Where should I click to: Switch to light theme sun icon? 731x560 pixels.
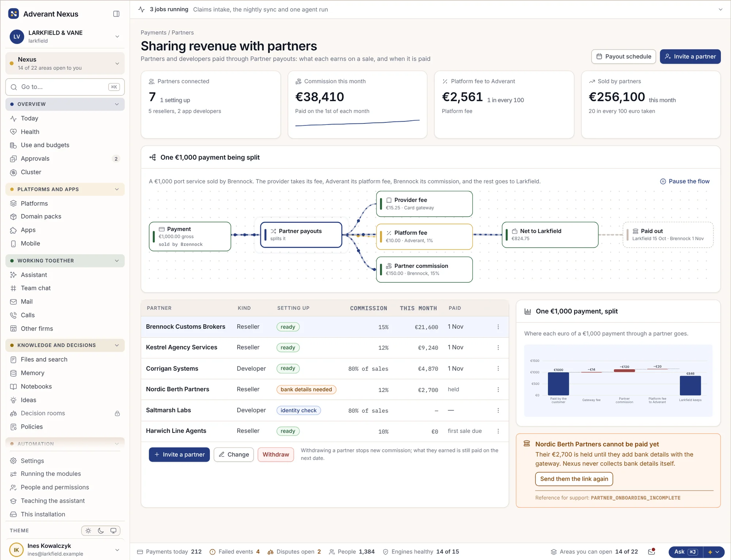(88, 531)
